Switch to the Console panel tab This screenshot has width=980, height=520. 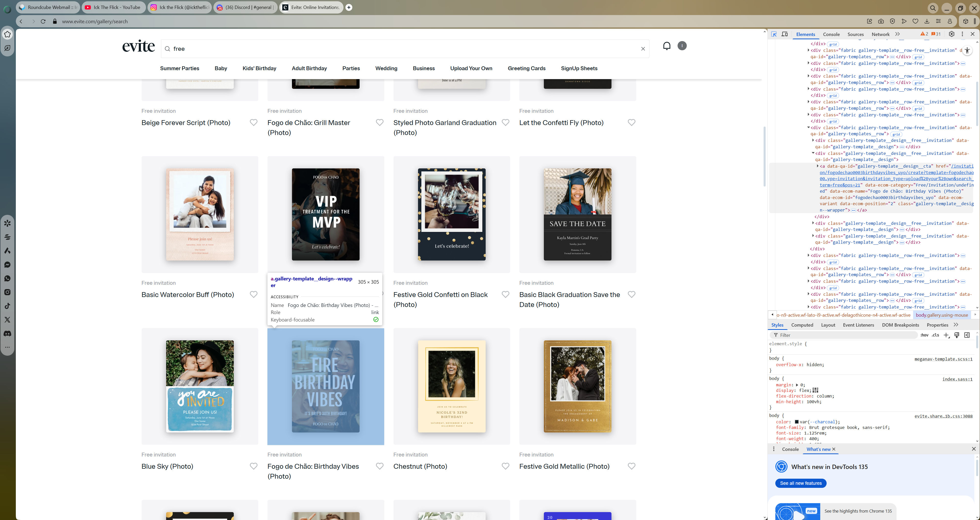[831, 34]
